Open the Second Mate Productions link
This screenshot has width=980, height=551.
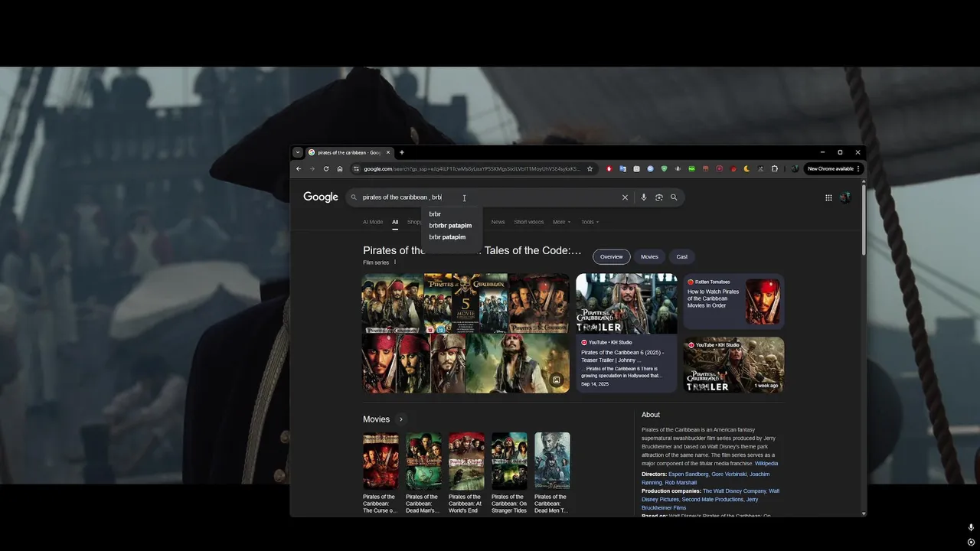[x=712, y=500]
